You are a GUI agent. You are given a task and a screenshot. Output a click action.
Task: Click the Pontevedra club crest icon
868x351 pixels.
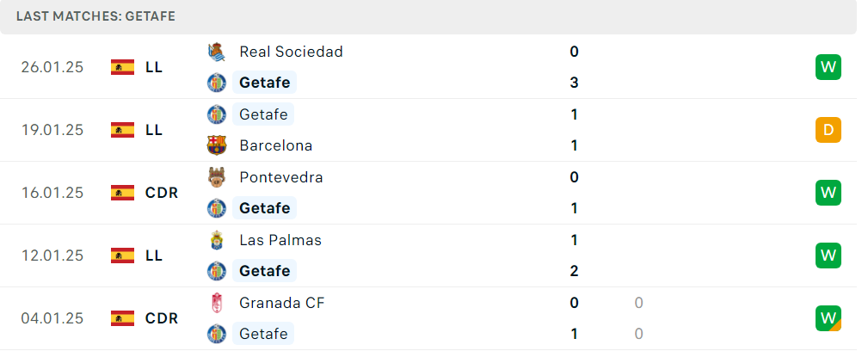[217, 176]
